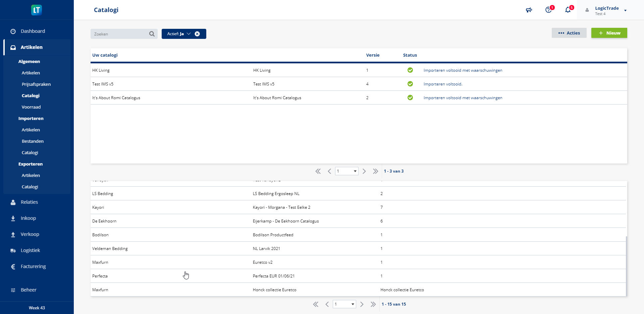This screenshot has height=314, width=644.
Task: Click Algemeen section heading
Action: coord(29,61)
